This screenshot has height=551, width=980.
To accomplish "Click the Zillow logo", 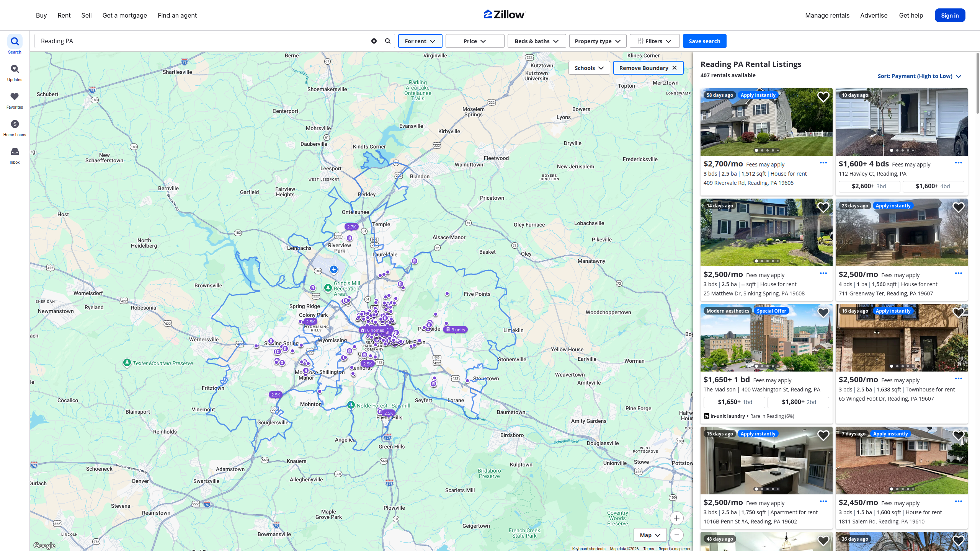I will [505, 15].
